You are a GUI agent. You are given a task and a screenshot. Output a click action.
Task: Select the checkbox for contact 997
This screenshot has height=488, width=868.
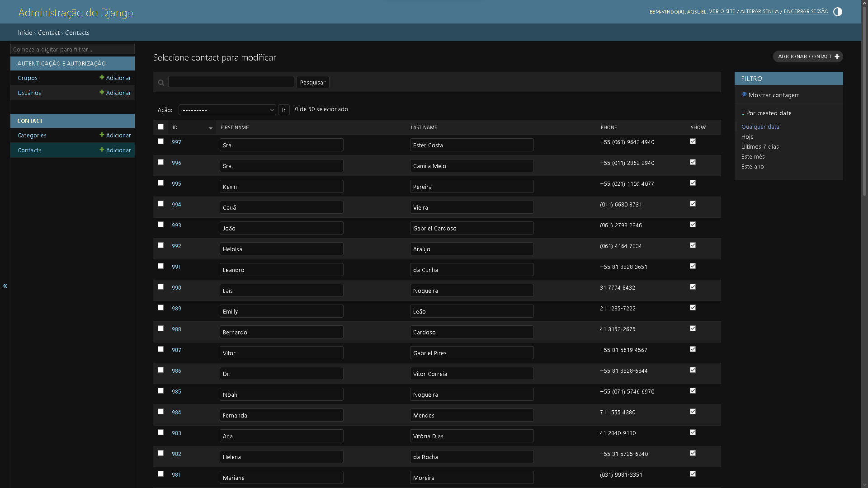(x=160, y=141)
